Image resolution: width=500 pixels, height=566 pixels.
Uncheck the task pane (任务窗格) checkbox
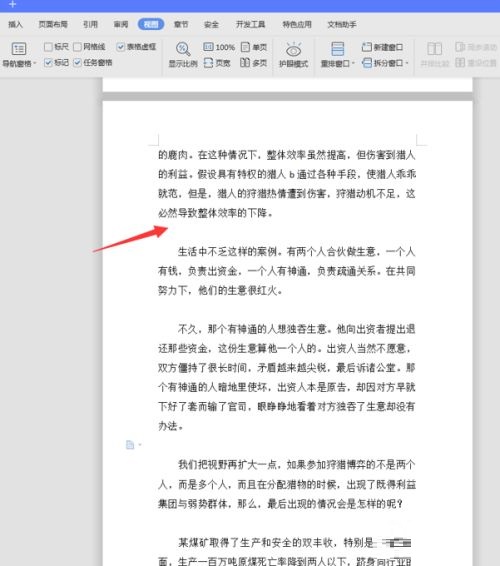pos(77,62)
